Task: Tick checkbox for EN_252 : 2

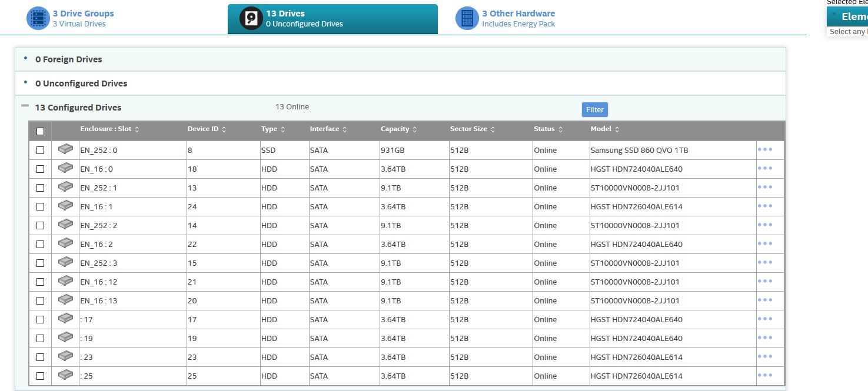Action: tap(40, 226)
